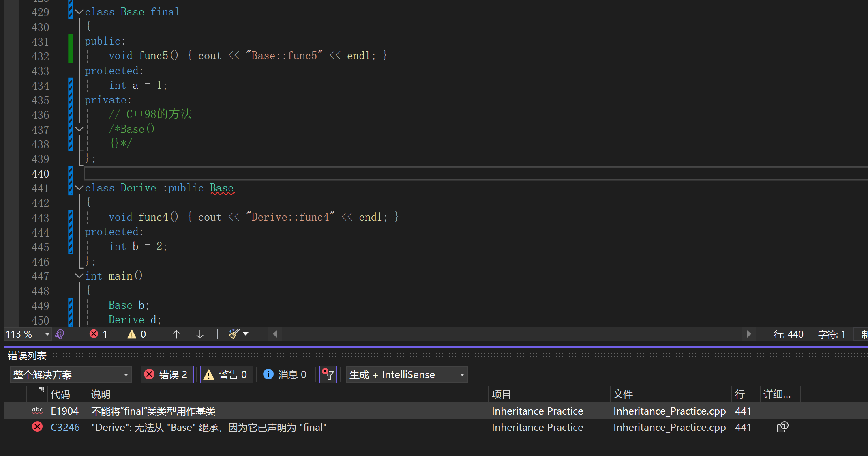Go to previous issue with up arrow
This screenshot has width=868, height=456.
[x=176, y=334]
